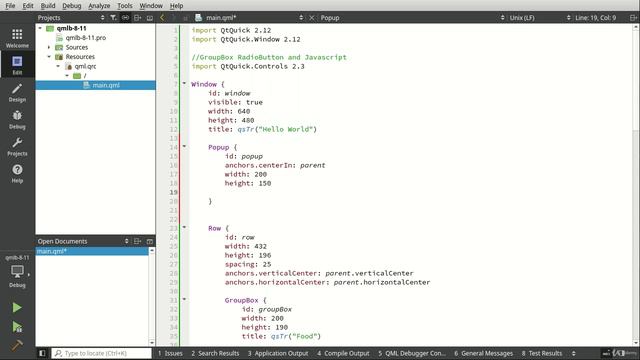
Task: Filter the Projects tree
Action: pyautogui.click(x=113, y=18)
